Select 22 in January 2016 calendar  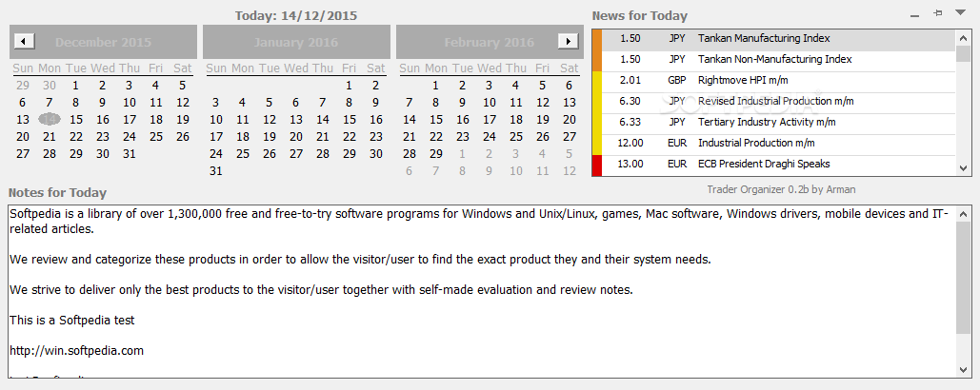(x=350, y=137)
